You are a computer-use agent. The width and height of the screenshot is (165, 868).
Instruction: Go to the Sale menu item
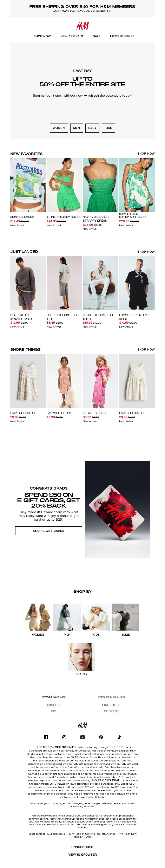pyautogui.click(x=97, y=36)
